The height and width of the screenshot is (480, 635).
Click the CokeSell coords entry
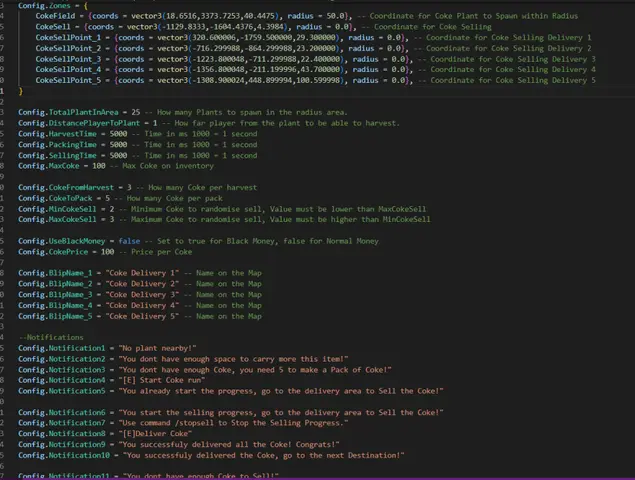[x=263, y=27]
